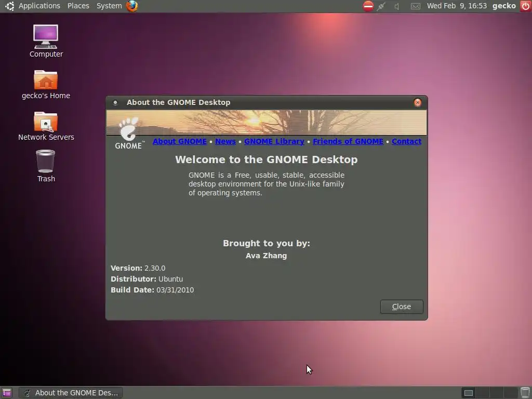Open the Applications menu
The height and width of the screenshot is (399, 532).
39,6
